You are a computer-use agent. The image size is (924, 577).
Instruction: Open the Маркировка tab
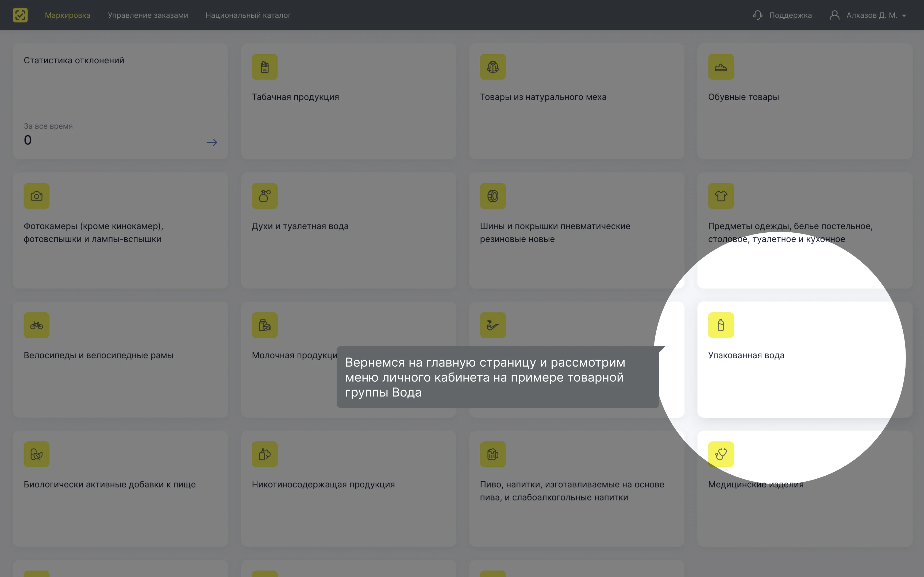click(68, 15)
